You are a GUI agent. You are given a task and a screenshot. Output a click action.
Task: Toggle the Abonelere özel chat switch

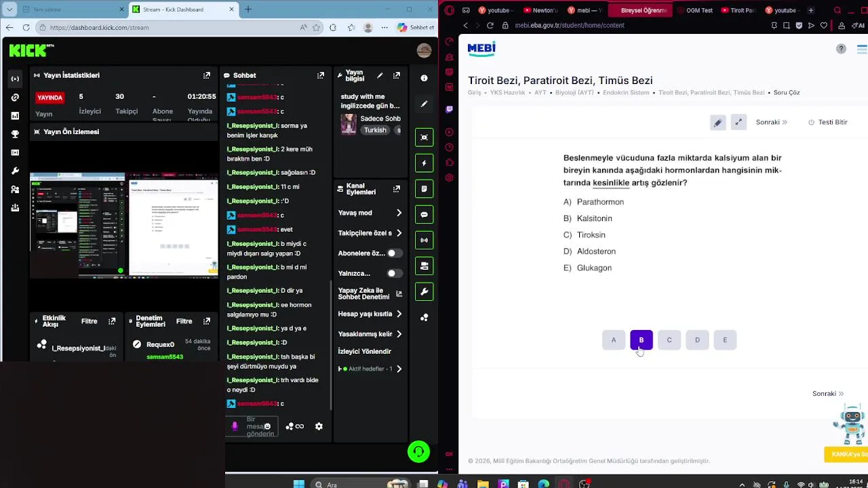tap(394, 253)
